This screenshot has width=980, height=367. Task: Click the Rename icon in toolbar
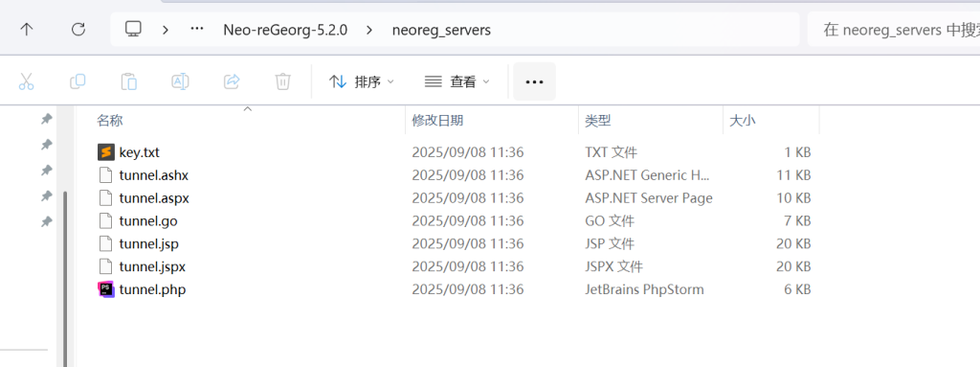[180, 81]
